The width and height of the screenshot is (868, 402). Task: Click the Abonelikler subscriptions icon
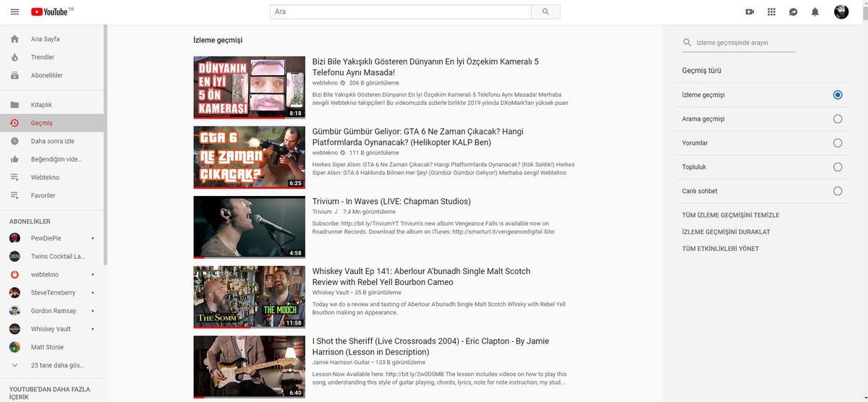point(14,75)
